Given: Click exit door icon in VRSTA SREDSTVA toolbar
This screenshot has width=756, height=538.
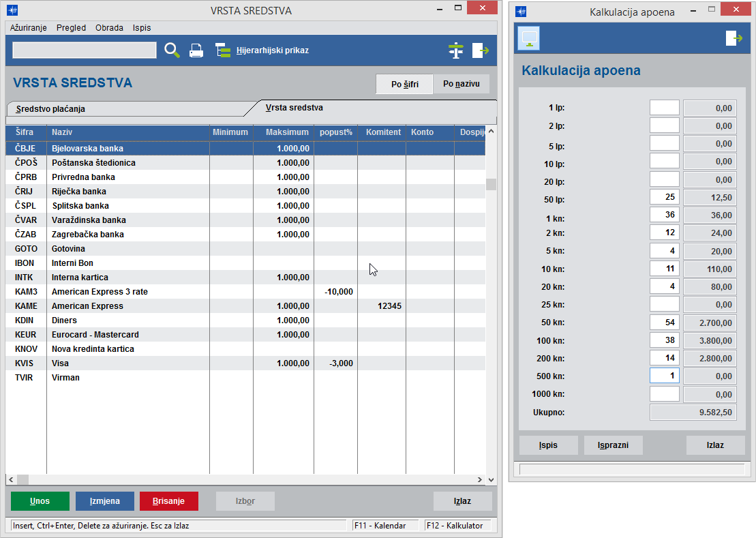Looking at the screenshot, I should [x=480, y=50].
